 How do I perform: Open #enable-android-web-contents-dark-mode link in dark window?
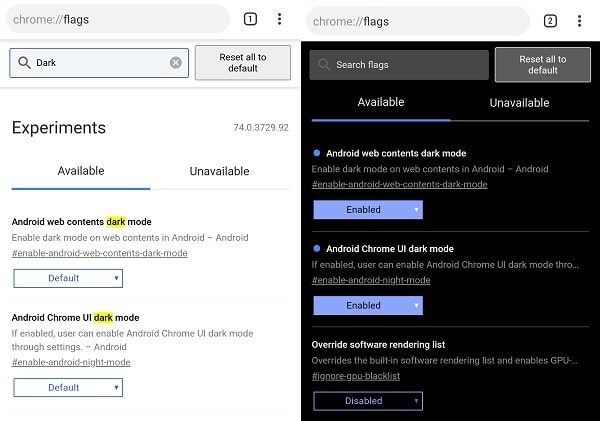click(399, 184)
